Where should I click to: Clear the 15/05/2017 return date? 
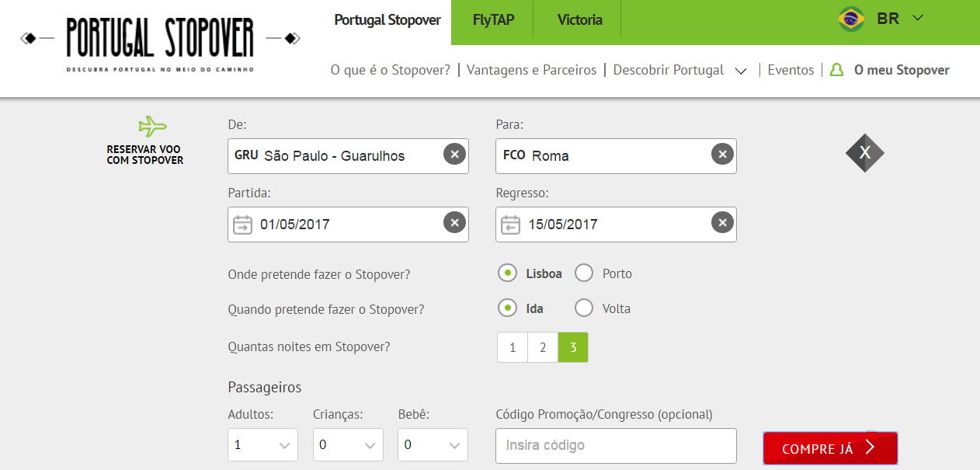pyautogui.click(x=723, y=223)
